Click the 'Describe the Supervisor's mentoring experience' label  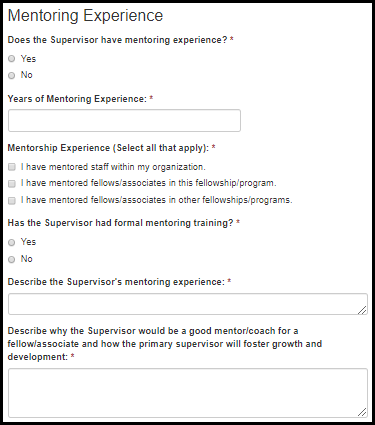click(x=116, y=282)
